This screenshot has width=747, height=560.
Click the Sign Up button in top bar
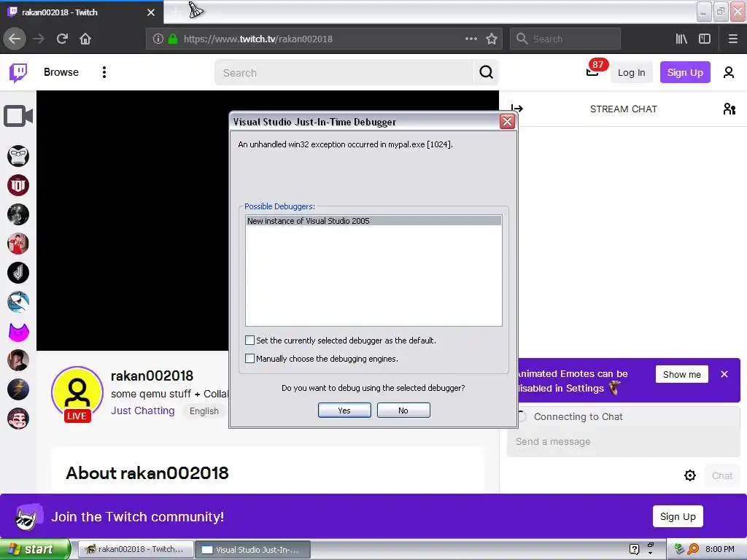pos(685,72)
